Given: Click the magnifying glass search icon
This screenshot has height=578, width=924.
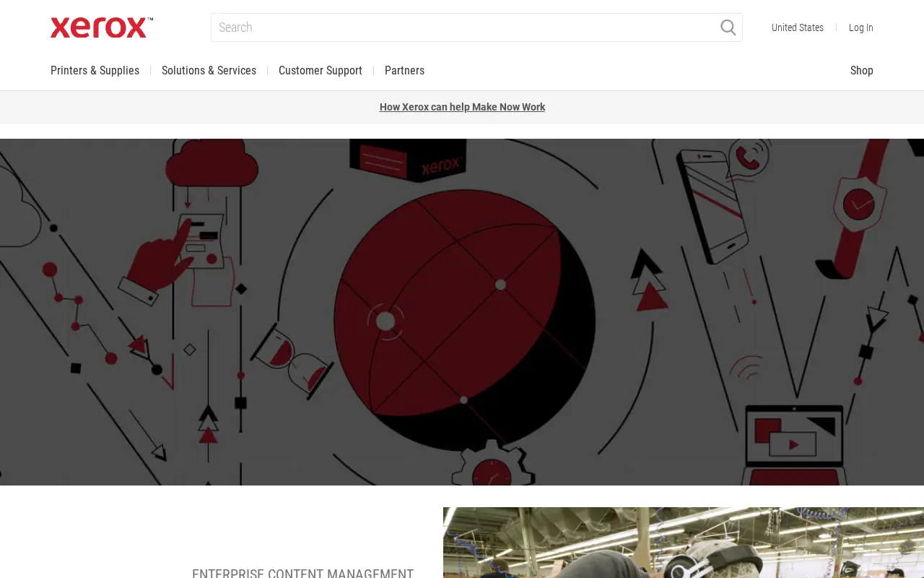Looking at the screenshot, I should click(x=728, y=27).
